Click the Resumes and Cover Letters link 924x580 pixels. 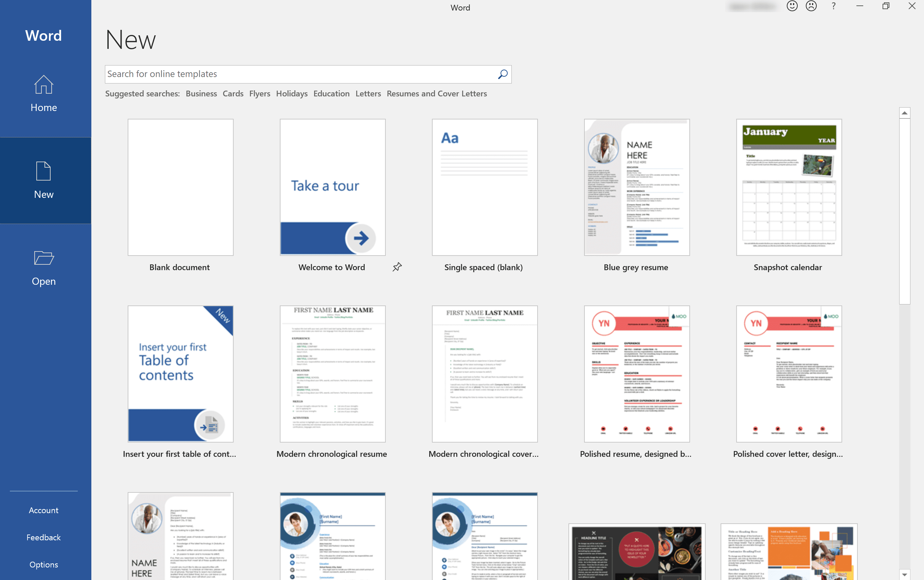437,94
